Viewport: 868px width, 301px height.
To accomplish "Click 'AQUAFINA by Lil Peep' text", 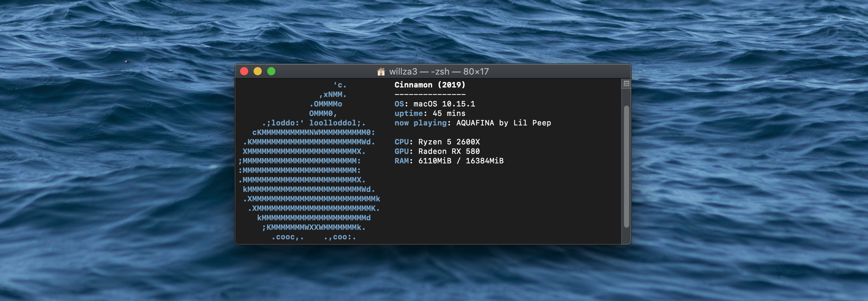I will pos(504,123).
